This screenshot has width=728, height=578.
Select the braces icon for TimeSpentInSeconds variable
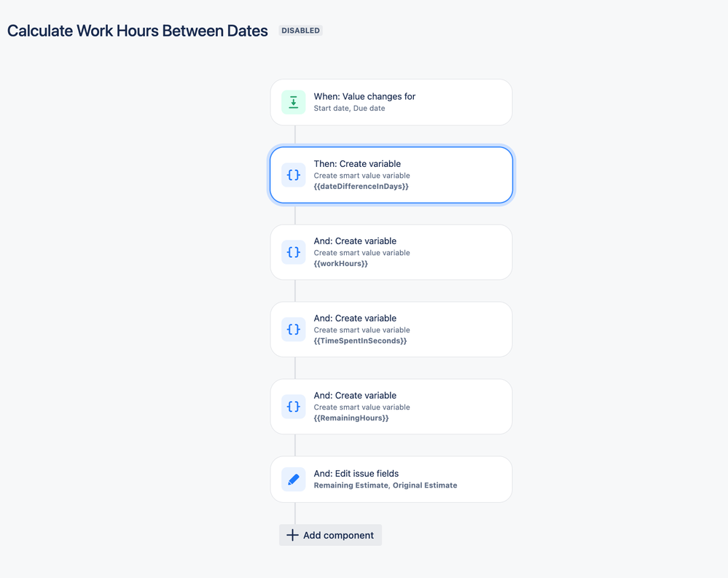point(293,329)
